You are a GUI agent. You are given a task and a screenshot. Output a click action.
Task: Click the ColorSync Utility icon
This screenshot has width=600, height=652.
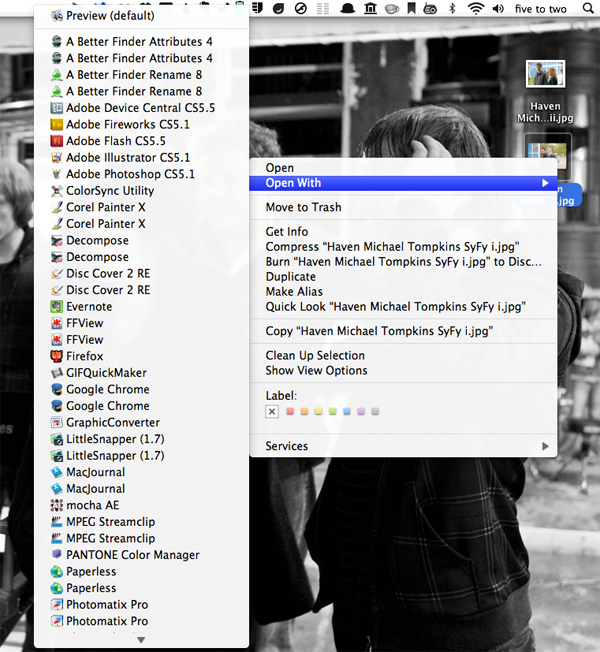[57, 191]
